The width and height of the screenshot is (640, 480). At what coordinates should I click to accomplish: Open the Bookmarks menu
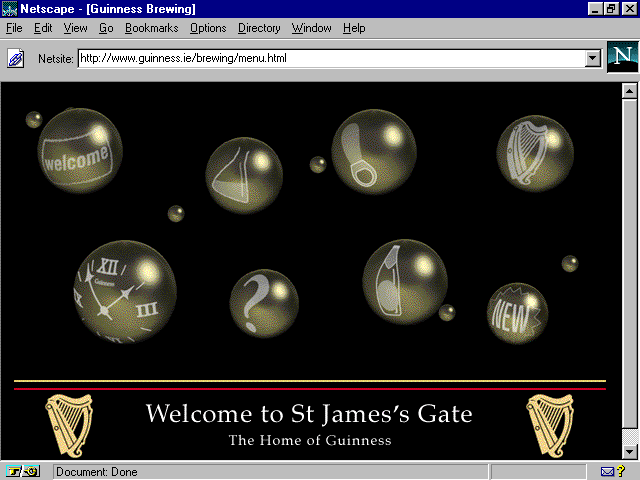pos(150,28)
